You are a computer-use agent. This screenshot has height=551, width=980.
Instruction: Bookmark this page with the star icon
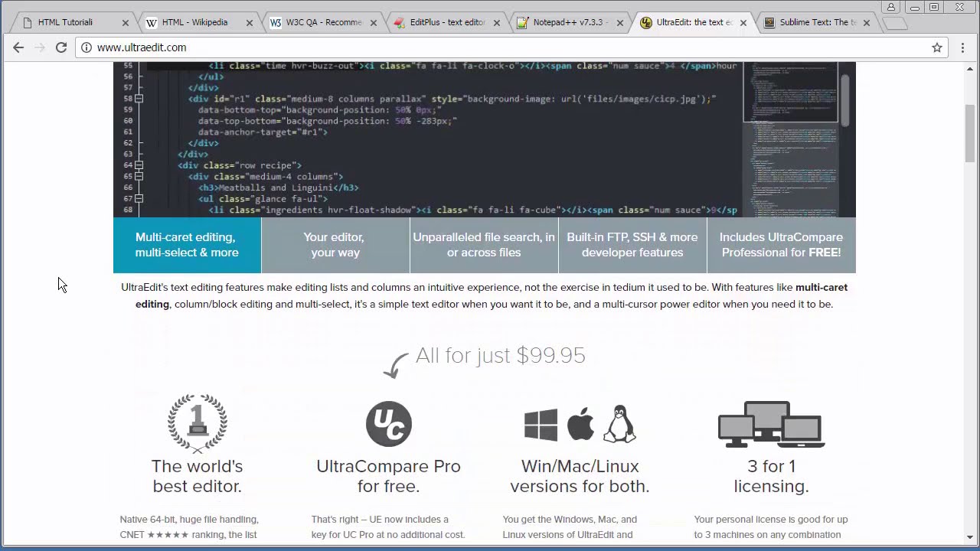pos(936,47)
